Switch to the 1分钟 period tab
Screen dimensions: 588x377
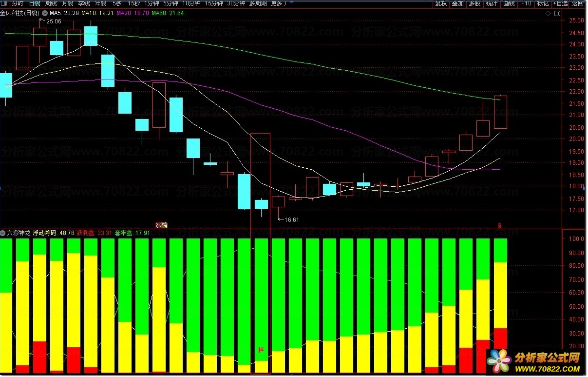(152, 3)
